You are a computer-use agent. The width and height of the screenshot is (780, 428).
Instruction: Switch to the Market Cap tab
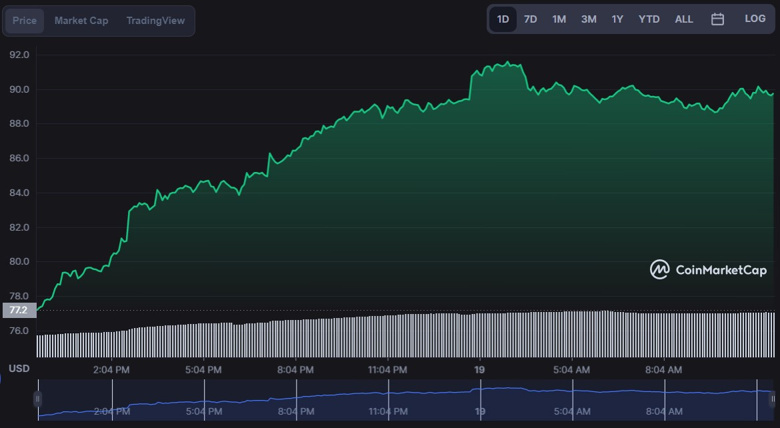81,20
